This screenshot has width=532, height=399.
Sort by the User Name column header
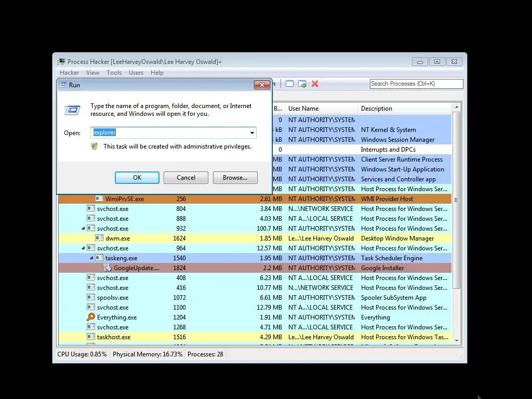[321, 109]
